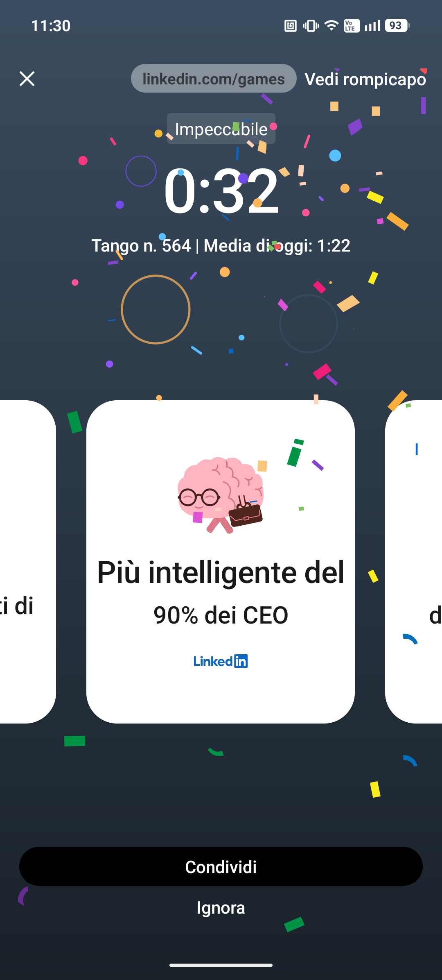
Task: Close the results screen with the X icon
Action: point(27,79)
